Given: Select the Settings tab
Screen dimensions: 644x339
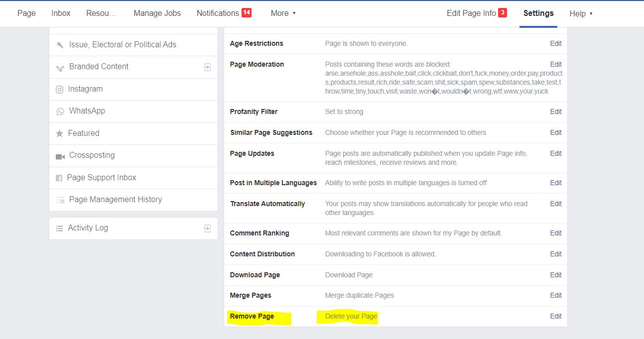Looking at the screenshot, I should [538, 13].
